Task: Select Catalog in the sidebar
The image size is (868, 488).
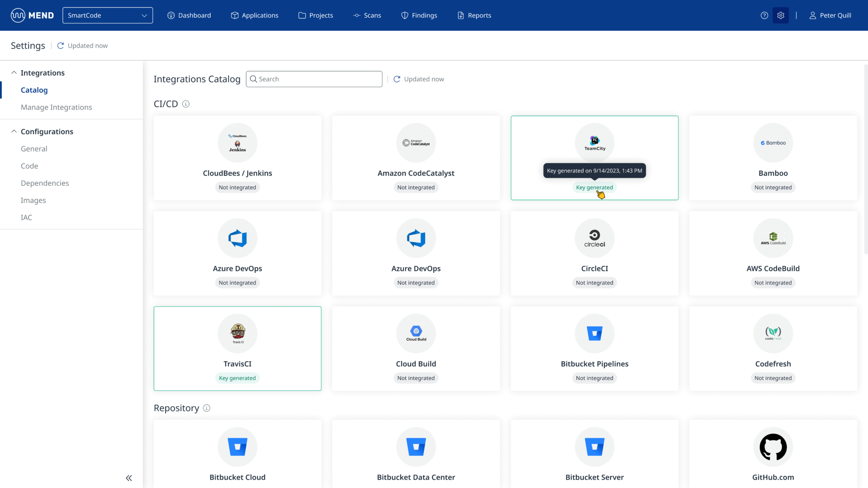Action: point(34,90)
